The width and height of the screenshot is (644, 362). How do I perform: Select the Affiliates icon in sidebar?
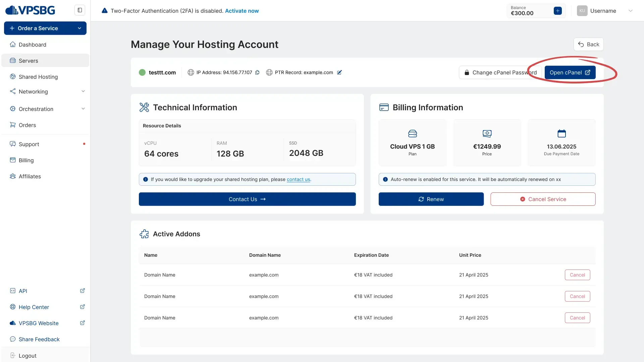(x=12, y=176)
